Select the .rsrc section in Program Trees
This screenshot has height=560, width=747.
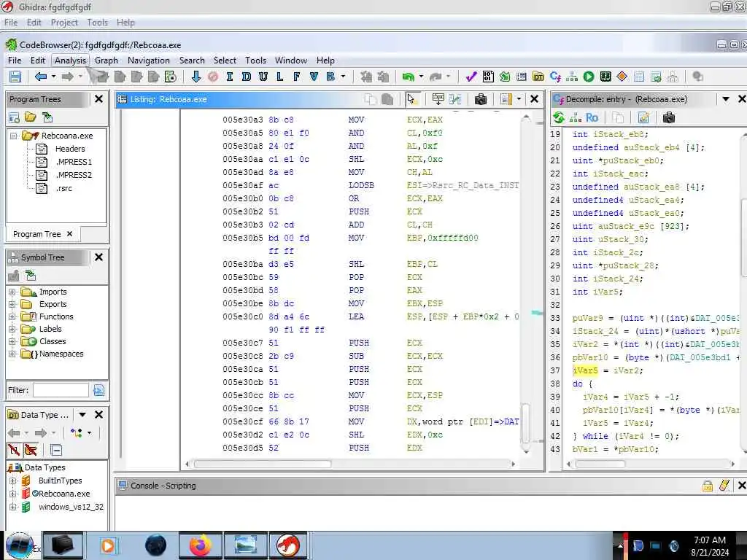pyautogui.click(x=64, y=188)
